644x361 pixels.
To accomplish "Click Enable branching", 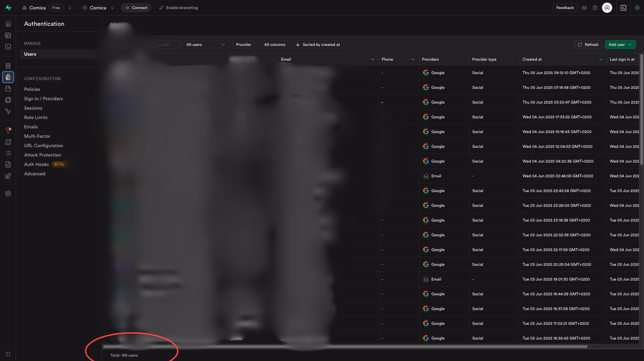I will coord(178,8).
